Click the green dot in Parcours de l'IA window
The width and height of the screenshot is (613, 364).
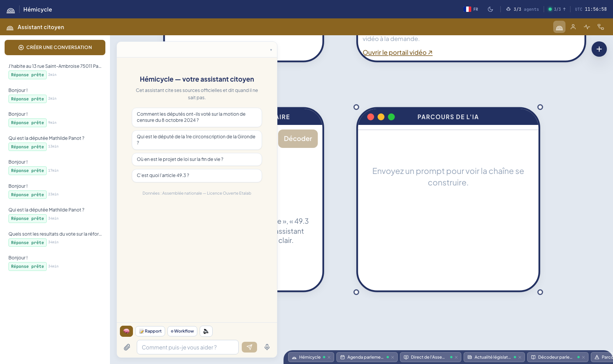[391, 117]
